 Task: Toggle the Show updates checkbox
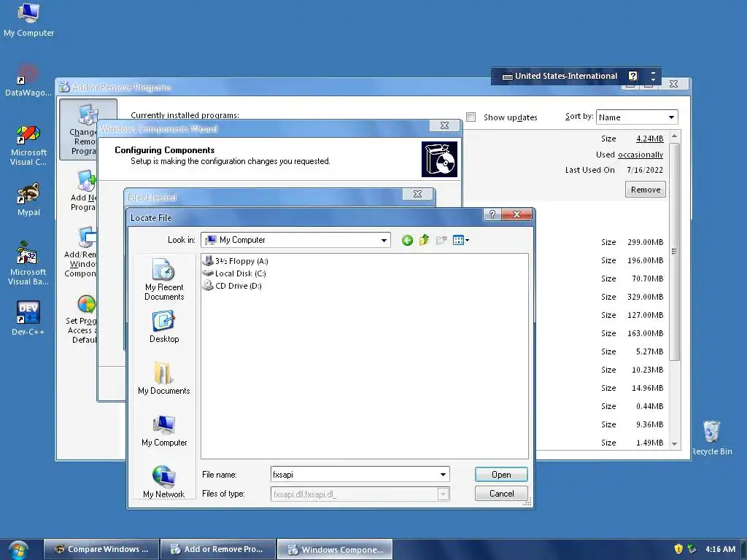pos(471,117)
